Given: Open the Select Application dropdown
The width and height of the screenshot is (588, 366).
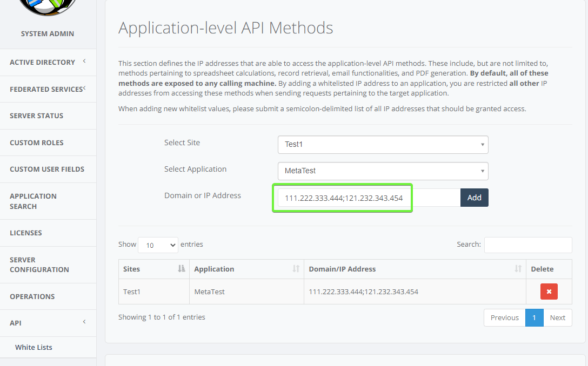Looking at the screenshot, I should click(383, 171).
